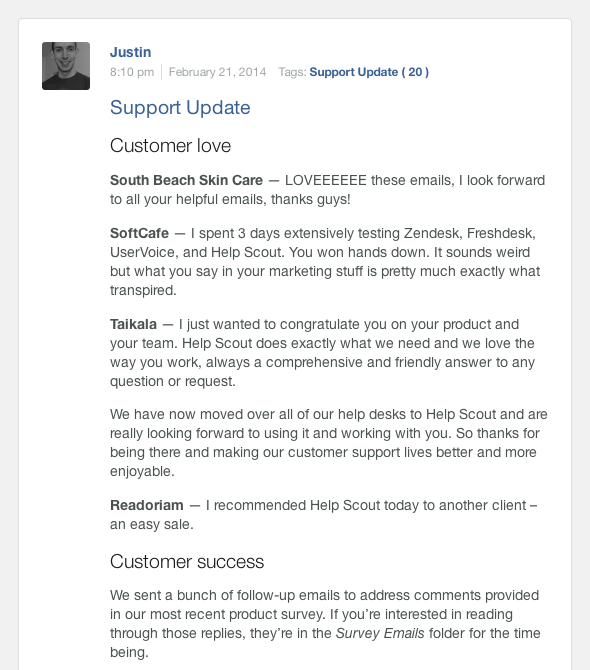Open the Support Update post title
590x670 pixels.
pos(180,107)
